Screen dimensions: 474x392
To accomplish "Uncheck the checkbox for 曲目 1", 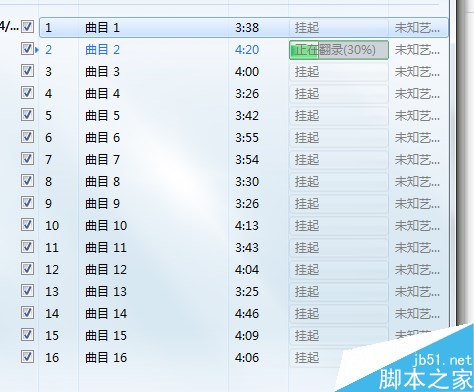I will pos(27,26).
